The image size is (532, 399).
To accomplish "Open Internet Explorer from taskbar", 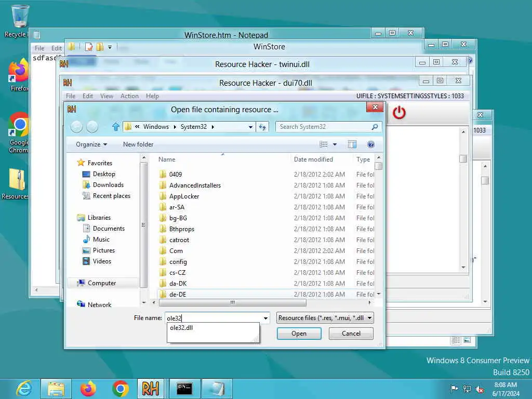I will click(24, 389).
